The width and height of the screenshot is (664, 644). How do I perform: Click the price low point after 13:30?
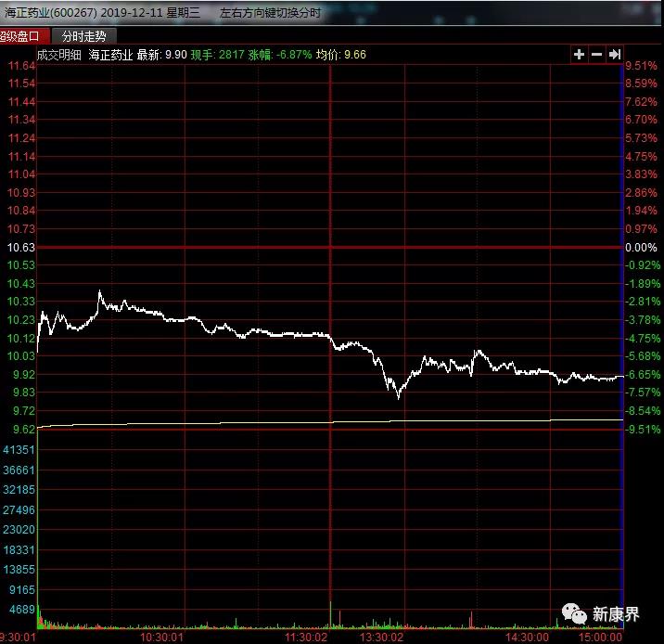[x=399, y=397]
